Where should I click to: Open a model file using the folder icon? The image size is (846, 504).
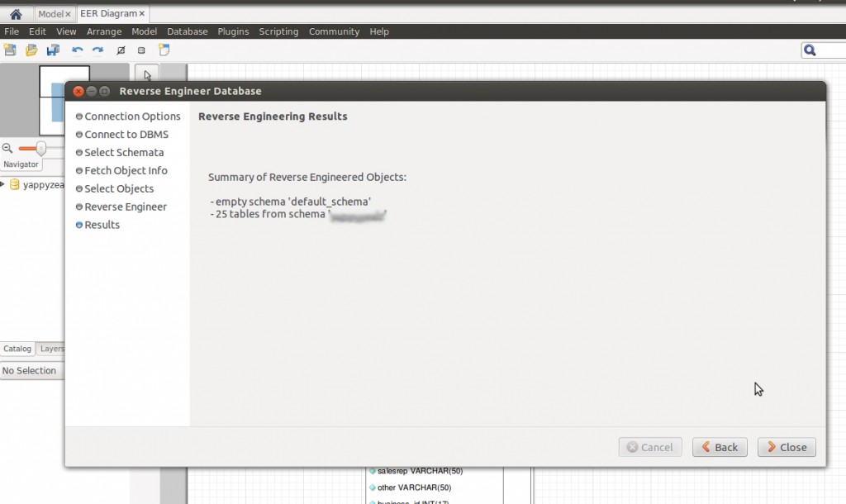coord(30,50)
